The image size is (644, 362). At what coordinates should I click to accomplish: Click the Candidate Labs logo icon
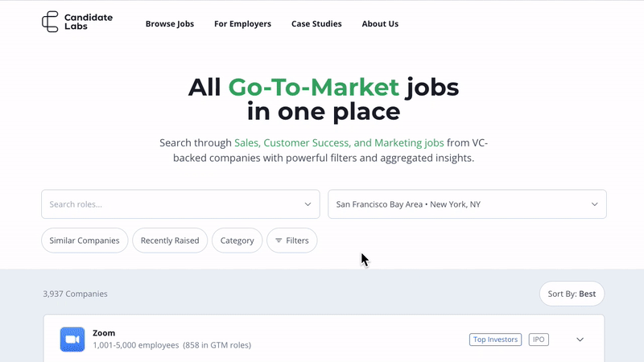(x=50, y=22)
